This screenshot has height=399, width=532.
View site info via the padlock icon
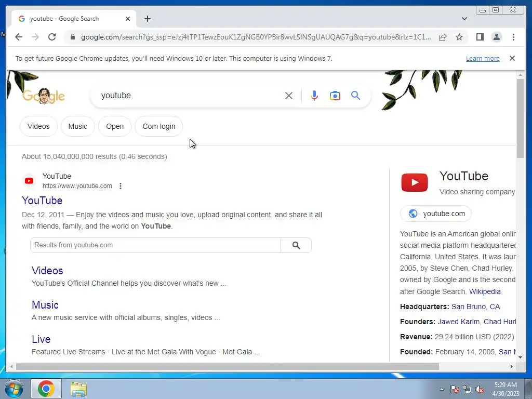point(72,37)
